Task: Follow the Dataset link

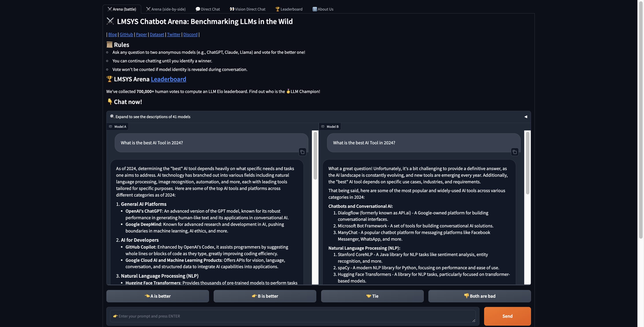Action: 157,34
